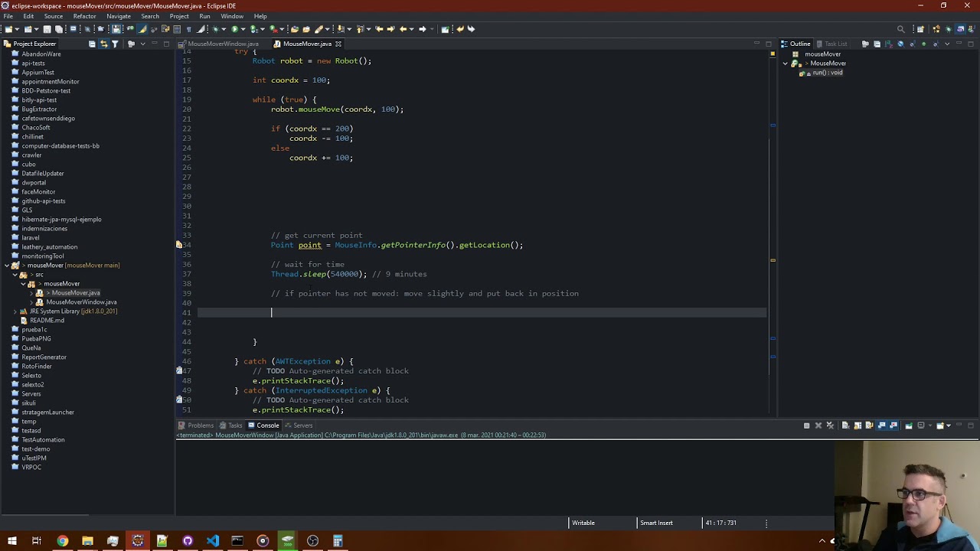Expand MouseMover.java in Project Explorer

coord(31,293)
